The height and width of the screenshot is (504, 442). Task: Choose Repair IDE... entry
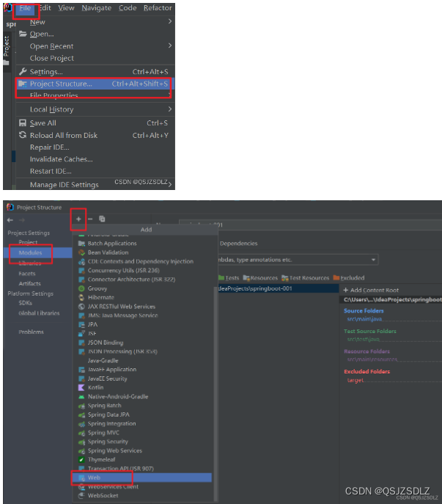pyautogui.click(x=49, y=147)
